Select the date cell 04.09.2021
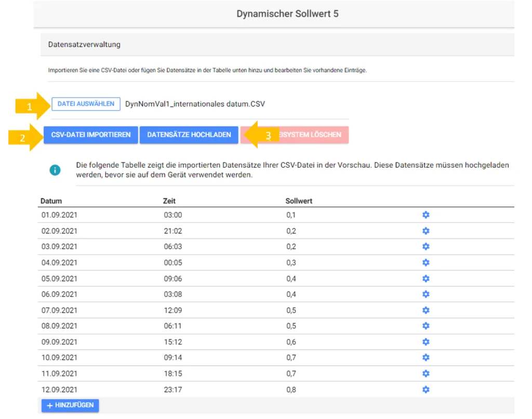The height and width of the screenshot is (419, 532). [59, 262]
